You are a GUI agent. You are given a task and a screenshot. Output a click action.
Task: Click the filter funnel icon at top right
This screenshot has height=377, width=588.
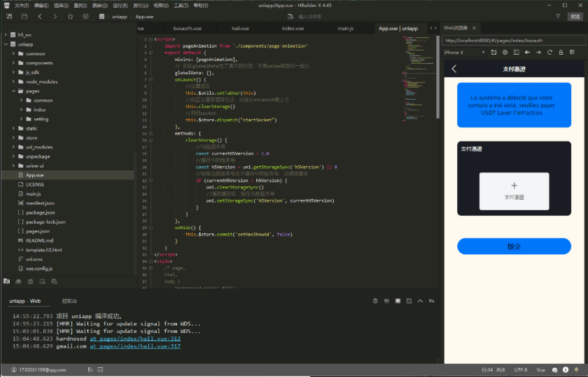coord(558,16)
